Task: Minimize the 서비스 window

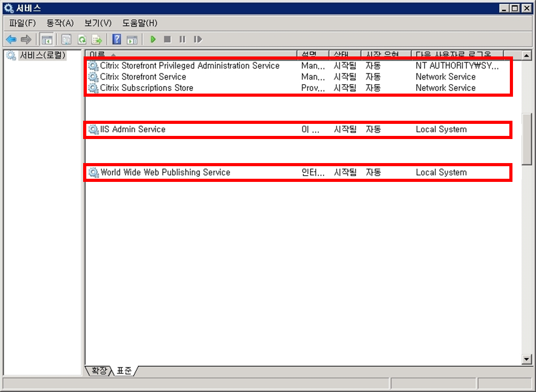Action: point(504,8)
